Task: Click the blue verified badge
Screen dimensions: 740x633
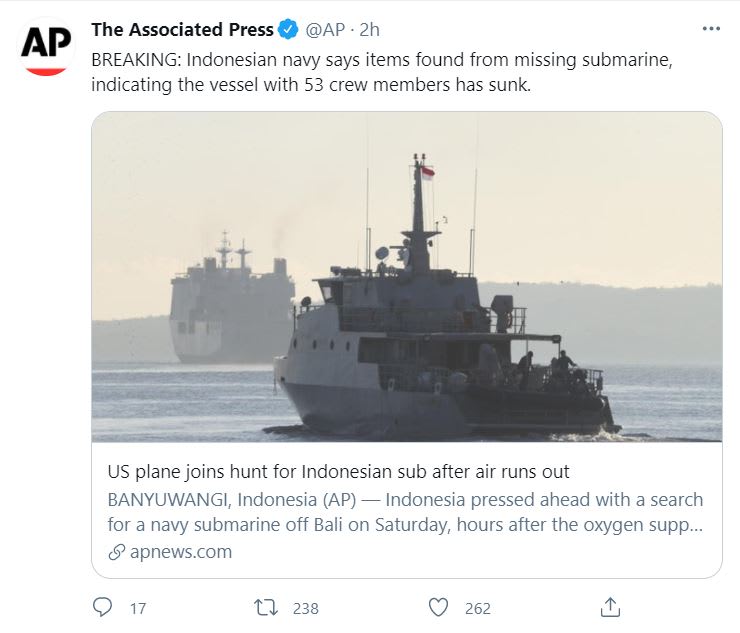Action: 288,29
